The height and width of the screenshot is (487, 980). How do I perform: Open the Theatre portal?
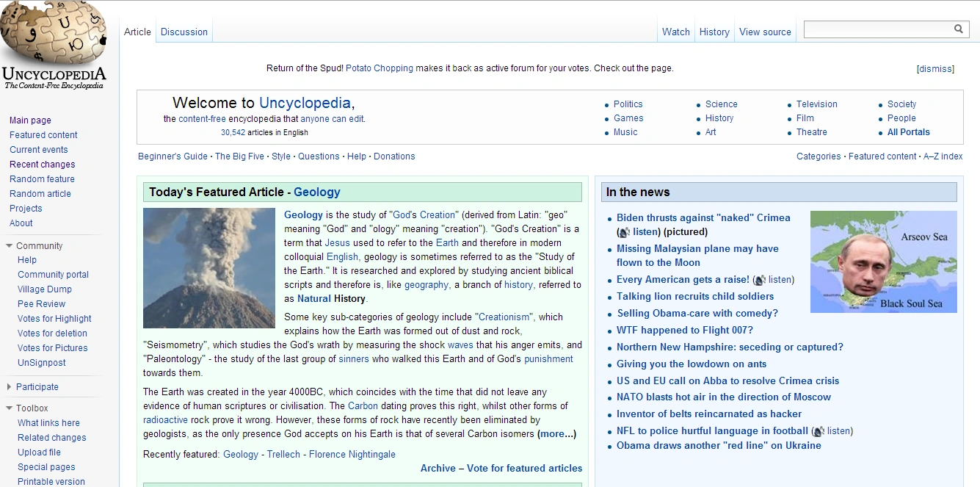(812, 132)
